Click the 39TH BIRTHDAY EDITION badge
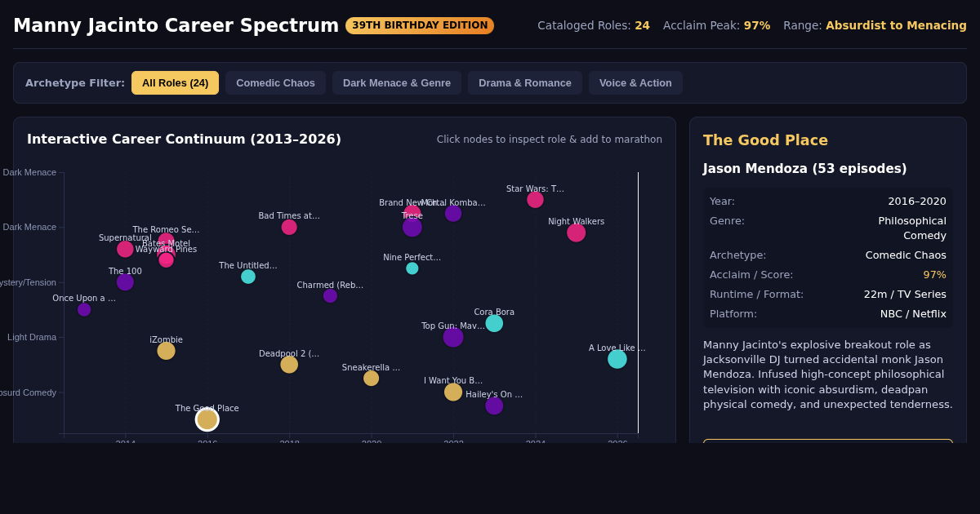Screen dimensions: 980x514 420,25
